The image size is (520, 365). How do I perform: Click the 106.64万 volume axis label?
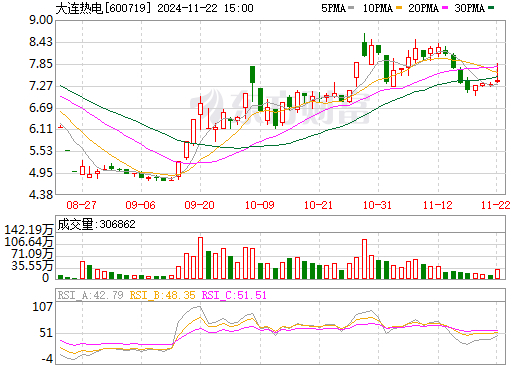(x=29, y=242)
